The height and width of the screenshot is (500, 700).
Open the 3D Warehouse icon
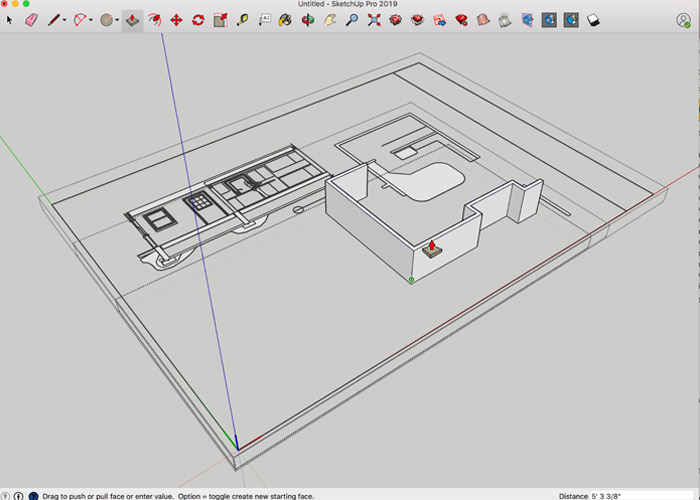point(396,20)
